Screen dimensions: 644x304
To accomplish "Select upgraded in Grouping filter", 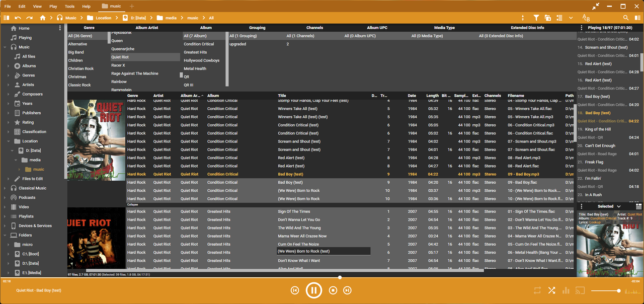I will [x=238, y=44].
